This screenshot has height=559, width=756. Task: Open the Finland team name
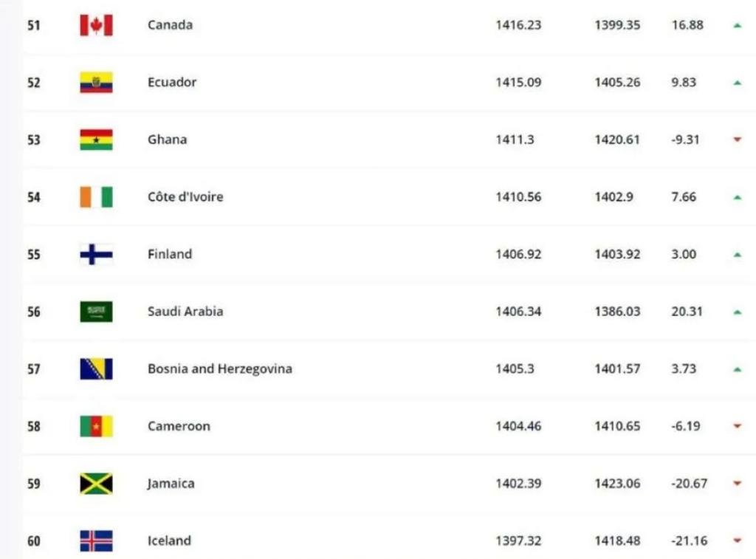[x=170, y=254]
